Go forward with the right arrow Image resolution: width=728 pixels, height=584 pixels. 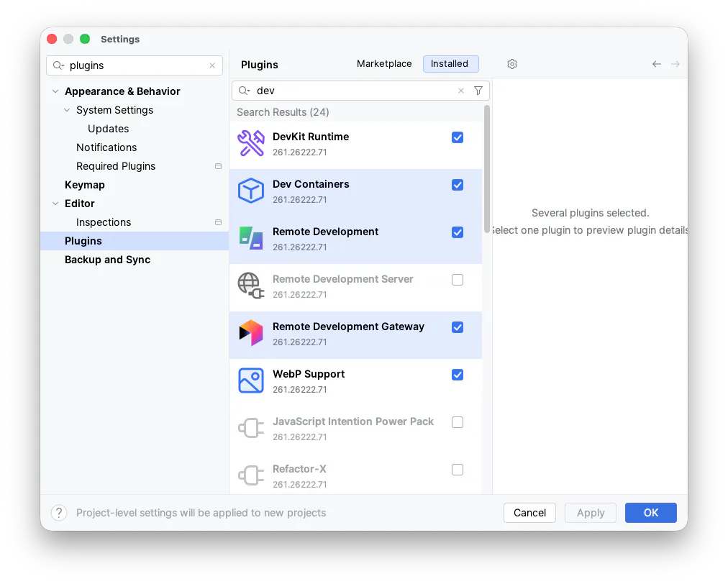point(675,64)
